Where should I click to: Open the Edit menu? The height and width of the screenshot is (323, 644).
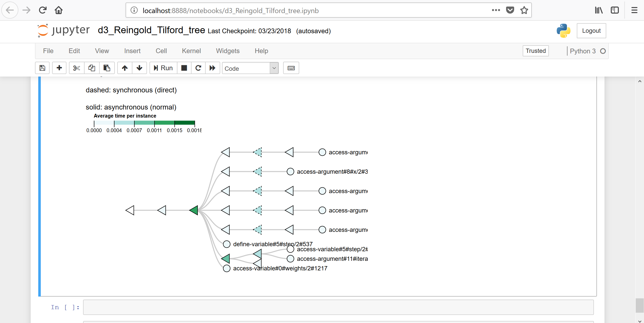74,51
